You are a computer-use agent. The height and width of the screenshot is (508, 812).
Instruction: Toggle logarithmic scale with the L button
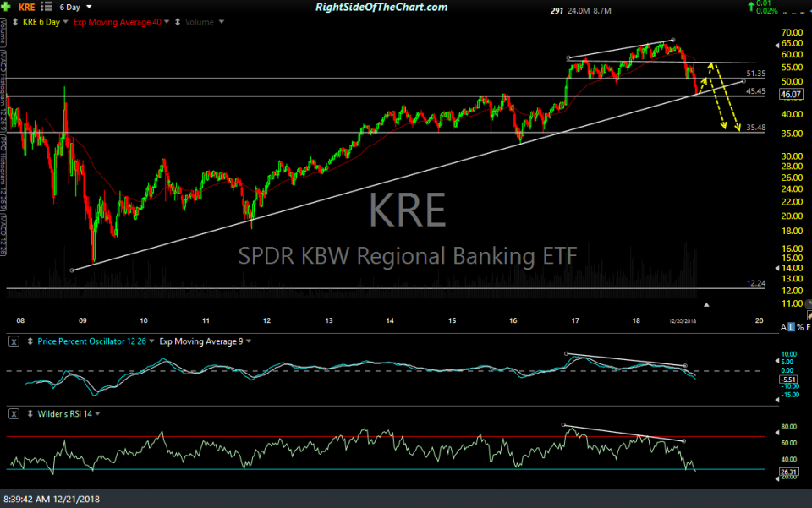pyautogui.click(x=791, y=326)
